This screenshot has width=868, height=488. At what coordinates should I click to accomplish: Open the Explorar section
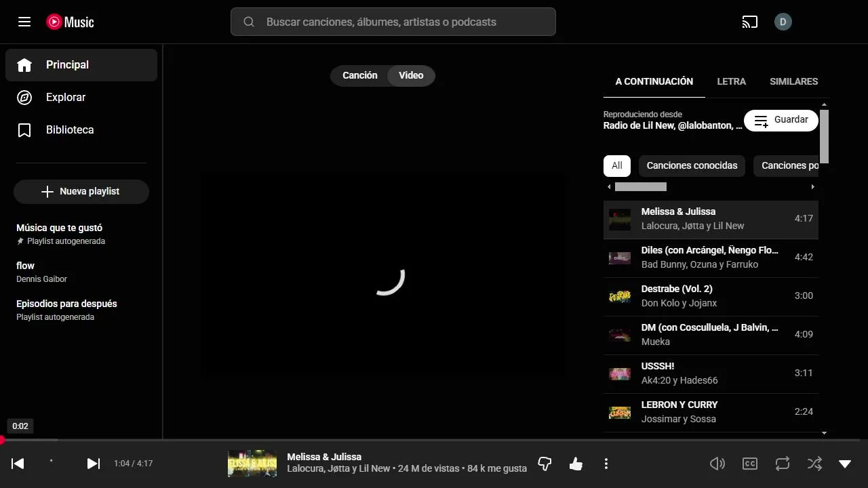click(81, 98)
